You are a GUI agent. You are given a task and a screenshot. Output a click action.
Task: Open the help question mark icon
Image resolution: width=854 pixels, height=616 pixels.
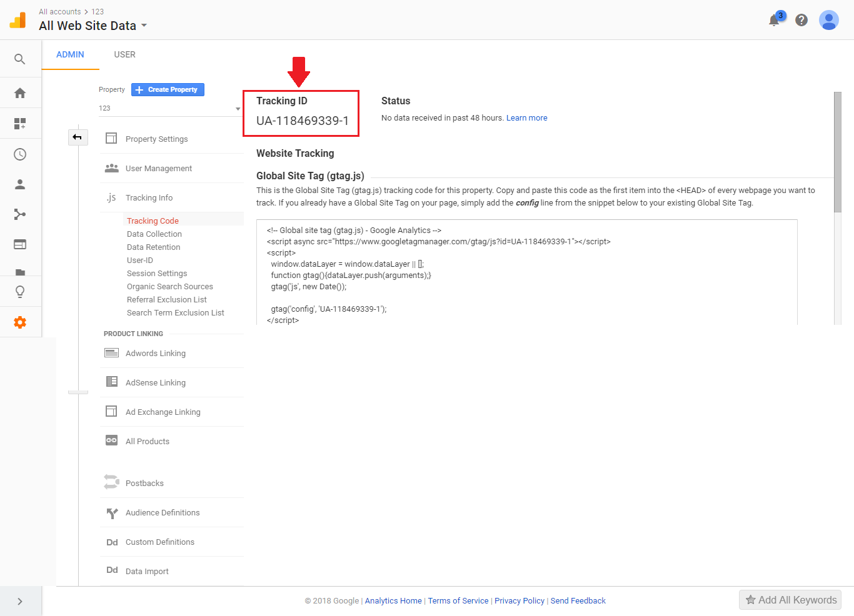click(x=801, y=20)
